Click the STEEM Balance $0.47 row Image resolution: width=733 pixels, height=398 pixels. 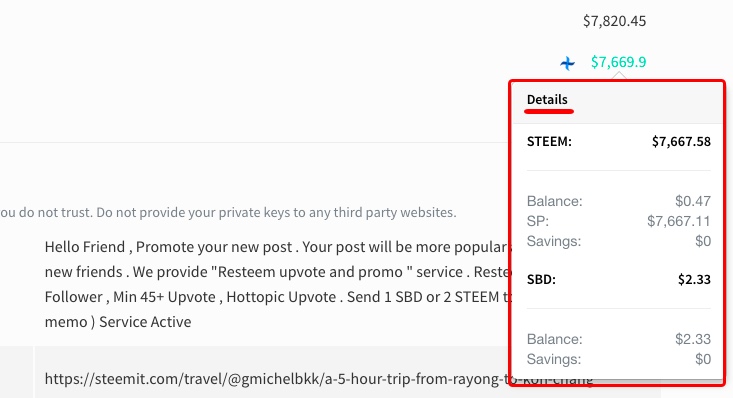tap(618, 201)
